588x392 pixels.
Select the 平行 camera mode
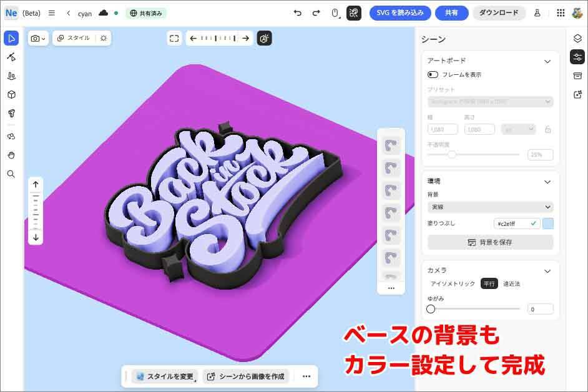489,283
